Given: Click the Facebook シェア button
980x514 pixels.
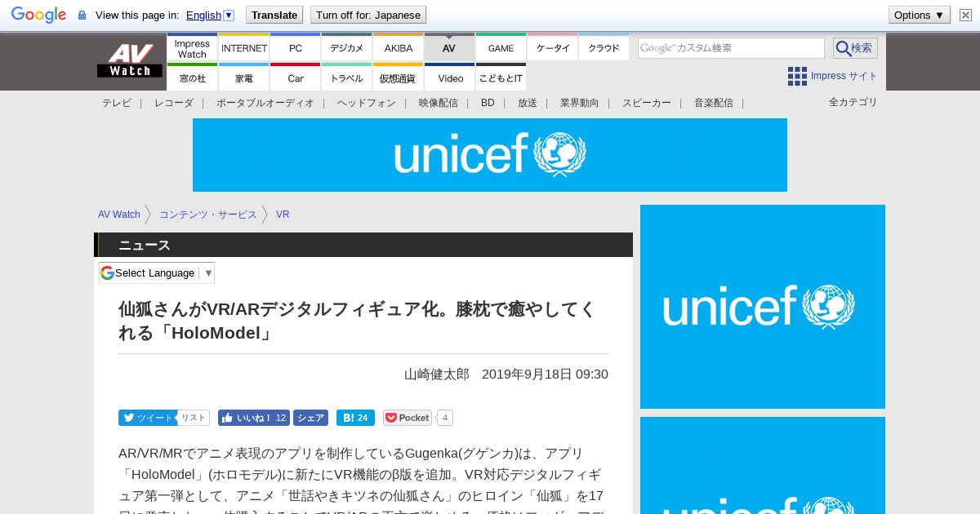Looking at the screenshot, I should (310, 418).
